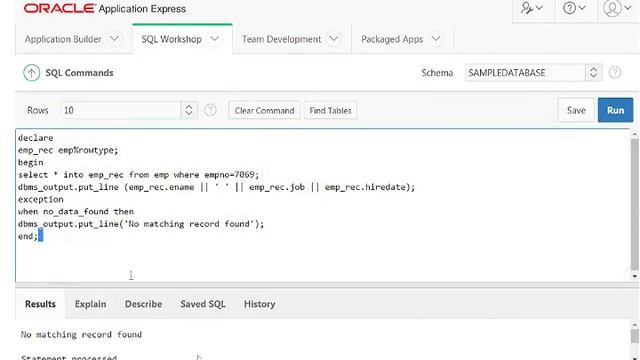Switch to the Describe tab
This screenshot has width=640, height=360.
point(143,304)
